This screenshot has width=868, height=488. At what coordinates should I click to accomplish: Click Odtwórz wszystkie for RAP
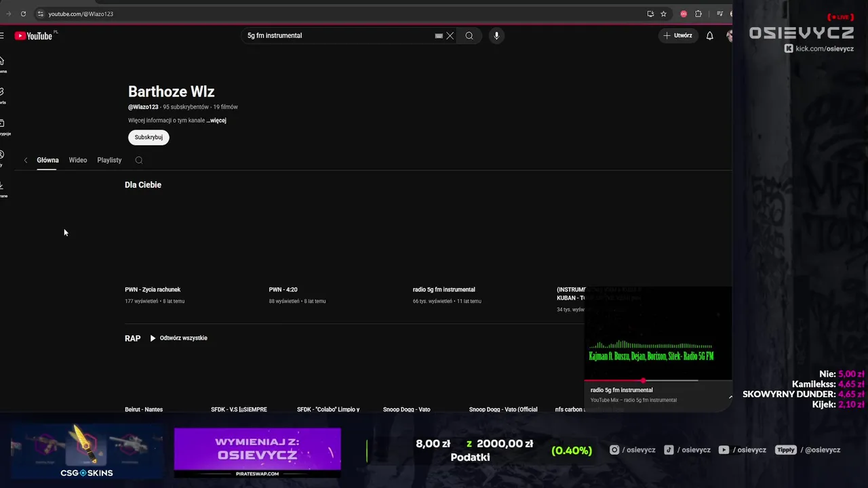coord(178,338)
